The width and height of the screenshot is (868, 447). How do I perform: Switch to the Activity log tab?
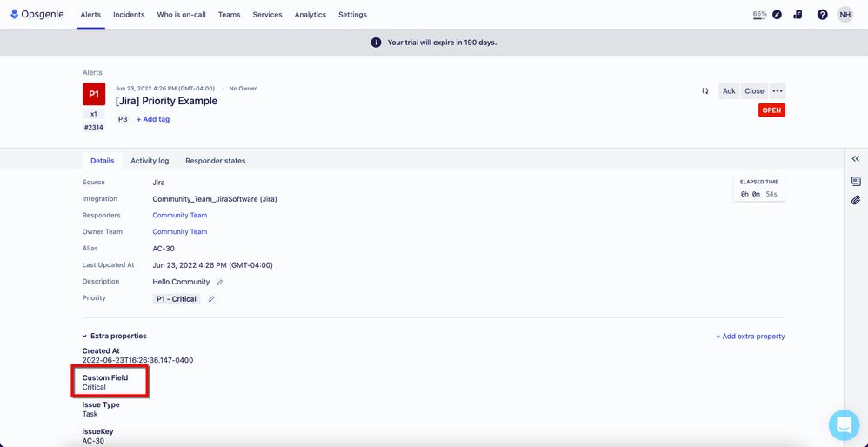point(150,161)
